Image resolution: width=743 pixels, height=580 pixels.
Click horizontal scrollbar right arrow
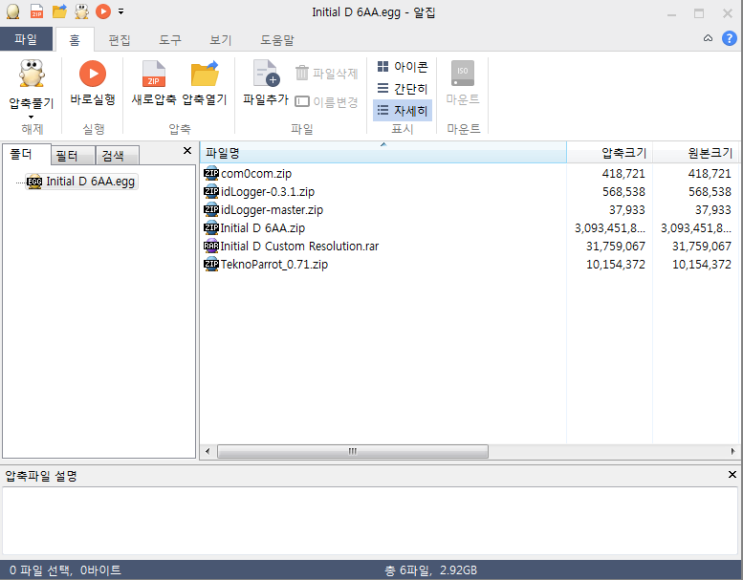pos(733,451)
